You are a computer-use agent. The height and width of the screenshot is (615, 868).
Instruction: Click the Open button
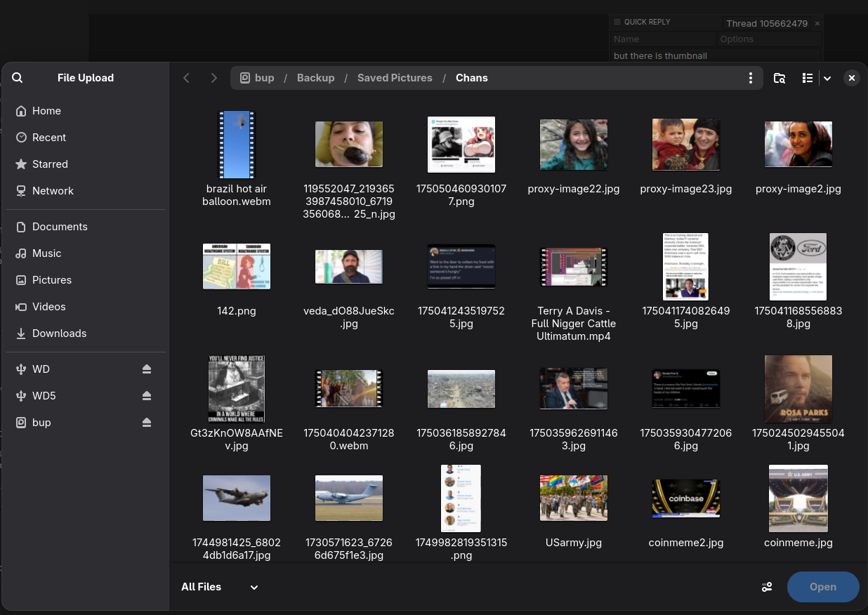click(x=823, y=587)
